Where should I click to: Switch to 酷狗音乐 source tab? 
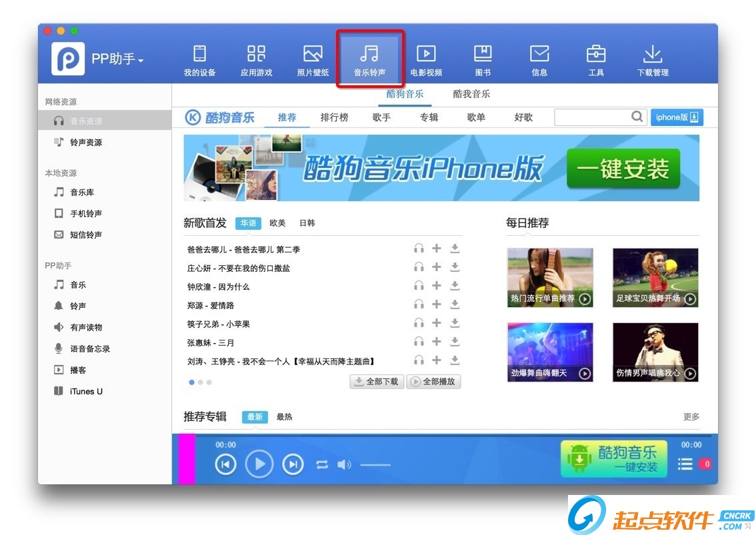click(x=405, y=94)
